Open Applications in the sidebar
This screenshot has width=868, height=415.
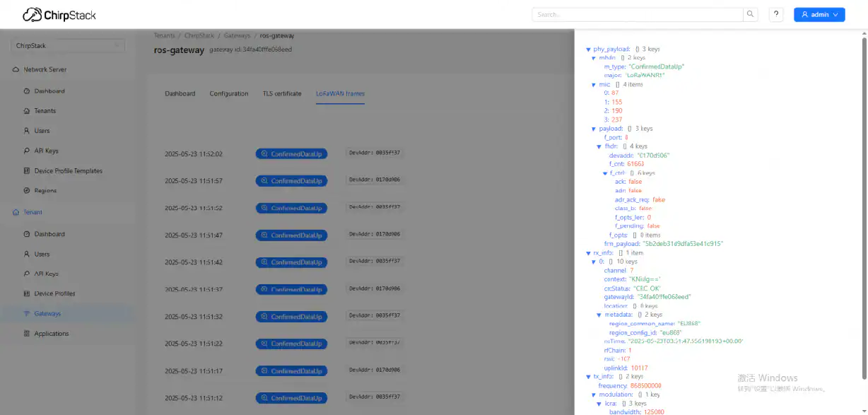coord(51,334)
